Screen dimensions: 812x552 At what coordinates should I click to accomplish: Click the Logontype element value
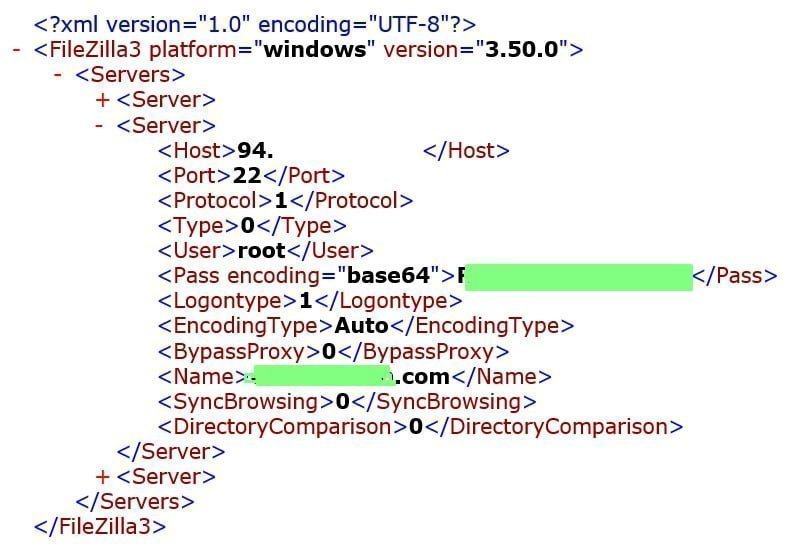305,301
